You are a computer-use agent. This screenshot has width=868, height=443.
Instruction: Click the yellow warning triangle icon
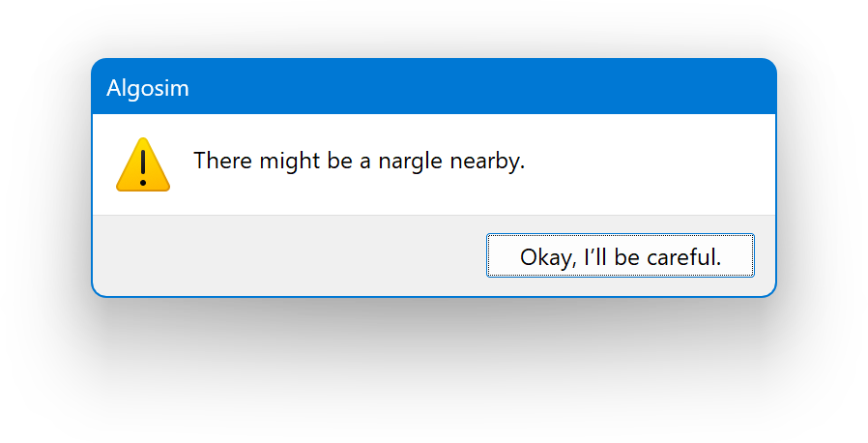[x=143, y=165]
